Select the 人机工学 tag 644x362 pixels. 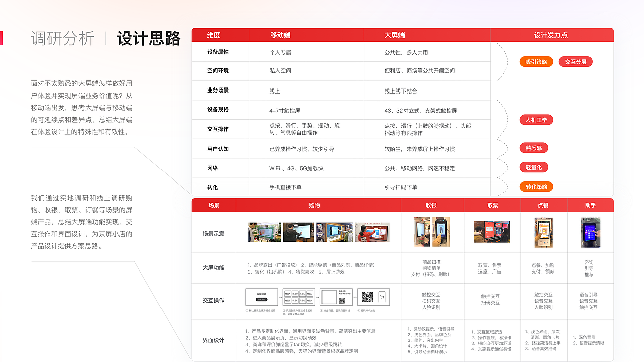click(x=536, y=120)
